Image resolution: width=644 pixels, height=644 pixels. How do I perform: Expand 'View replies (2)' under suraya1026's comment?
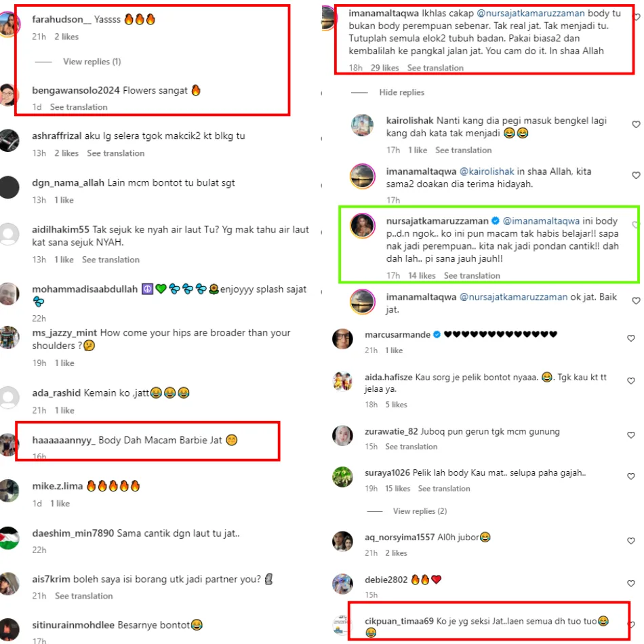click(420, 511)
